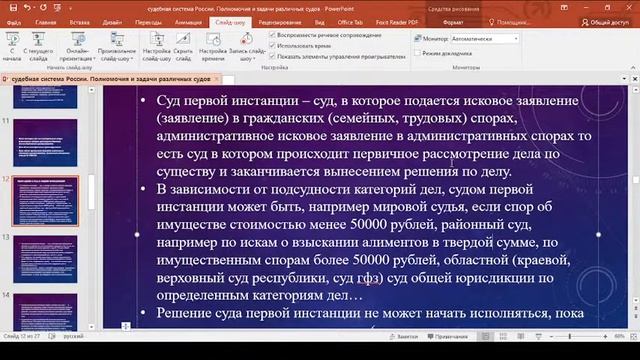Screen dimensions: 640x360
Task: Undo the last action
Action: pyautogui.click(x=27, y=8)
